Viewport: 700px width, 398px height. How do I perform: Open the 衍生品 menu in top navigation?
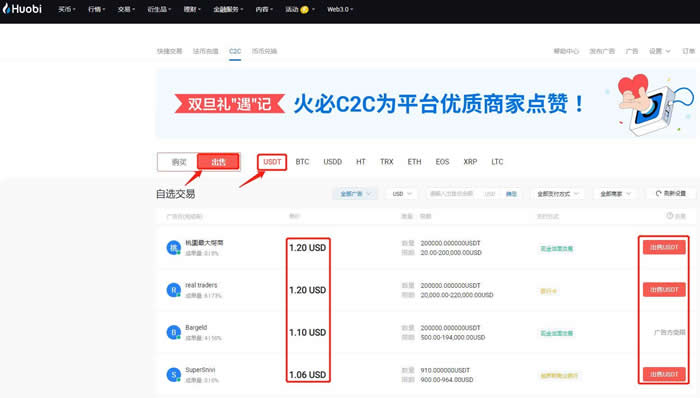(159, 9)
